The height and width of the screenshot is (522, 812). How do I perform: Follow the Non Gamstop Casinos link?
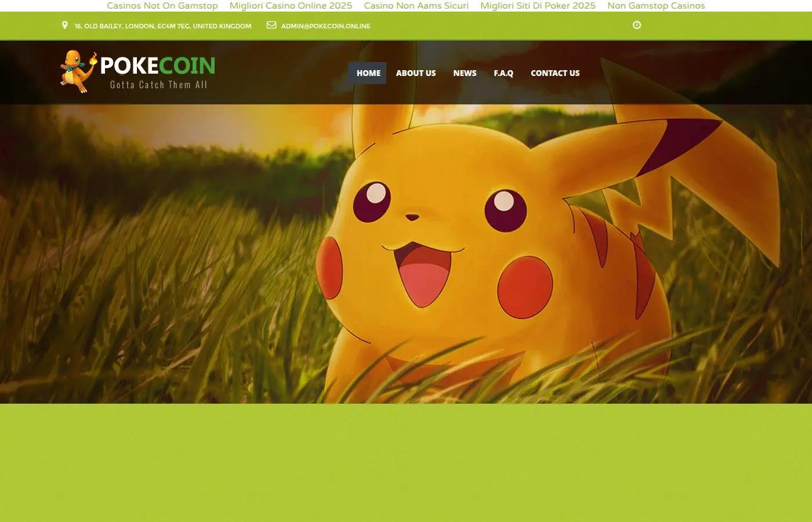(656, 6)
